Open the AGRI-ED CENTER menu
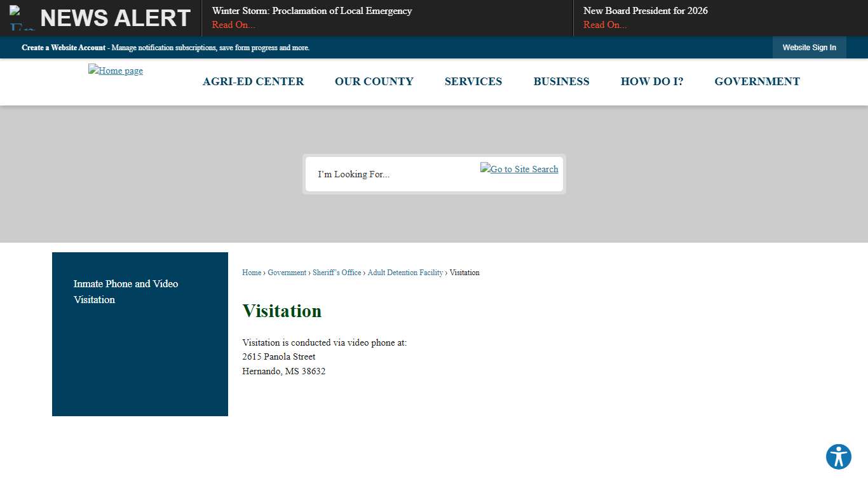Screen dimensions: 868x488 point(253,81)
